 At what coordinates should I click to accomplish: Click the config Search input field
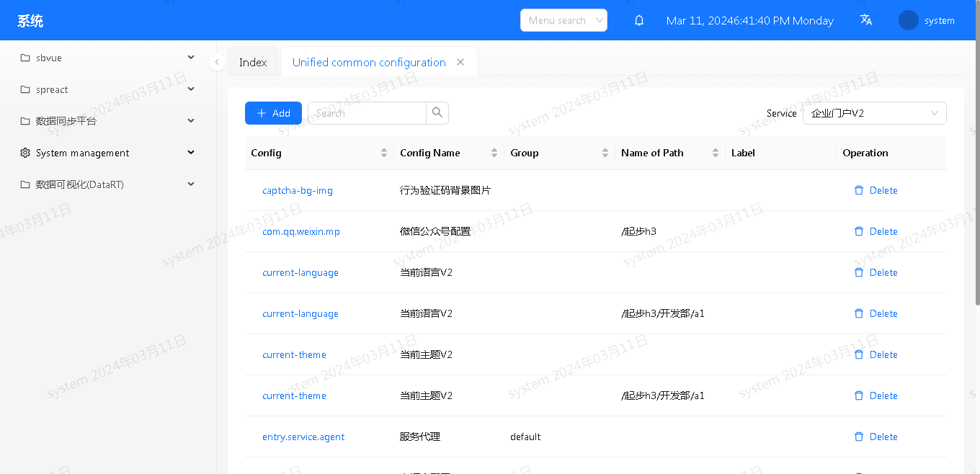point(367,113)
